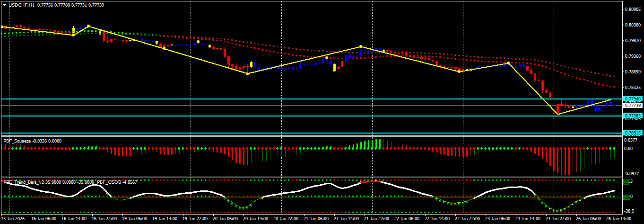The image size is (644, 224).
Task: Click the 20 Jan 14:00 time label
Action: click(256, 219)
